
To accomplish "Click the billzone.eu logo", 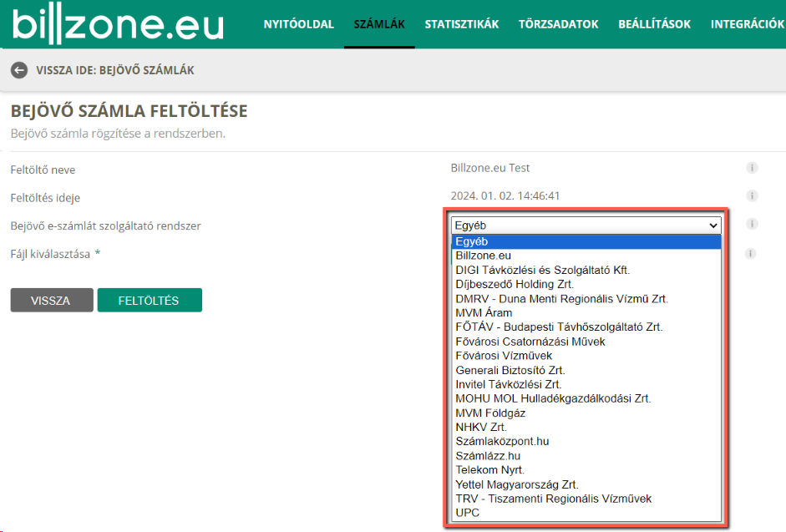I will (x=118, y=23).
